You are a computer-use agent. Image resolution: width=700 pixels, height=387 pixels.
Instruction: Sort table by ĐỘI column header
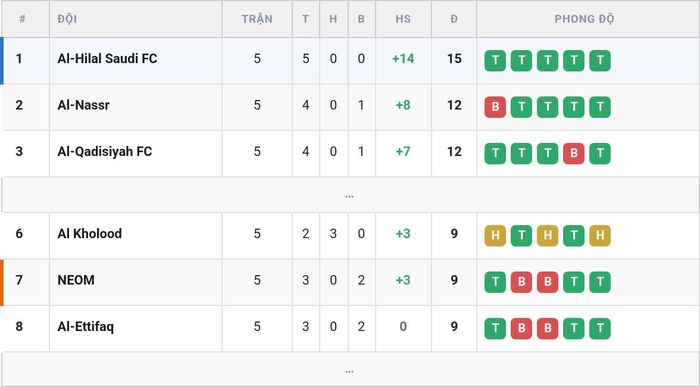(67, 19)
